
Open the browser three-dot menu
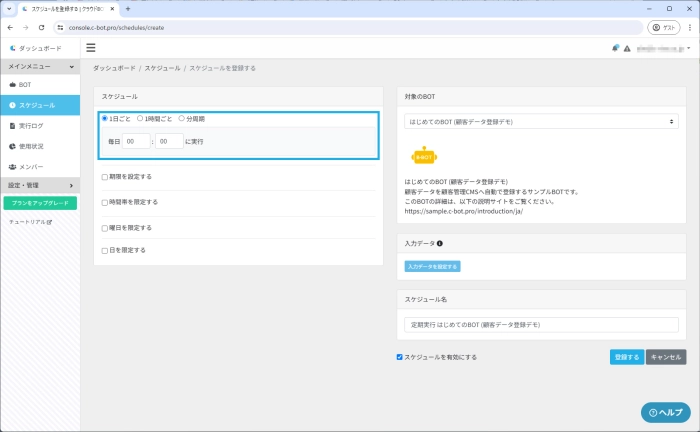pos(686,27)
